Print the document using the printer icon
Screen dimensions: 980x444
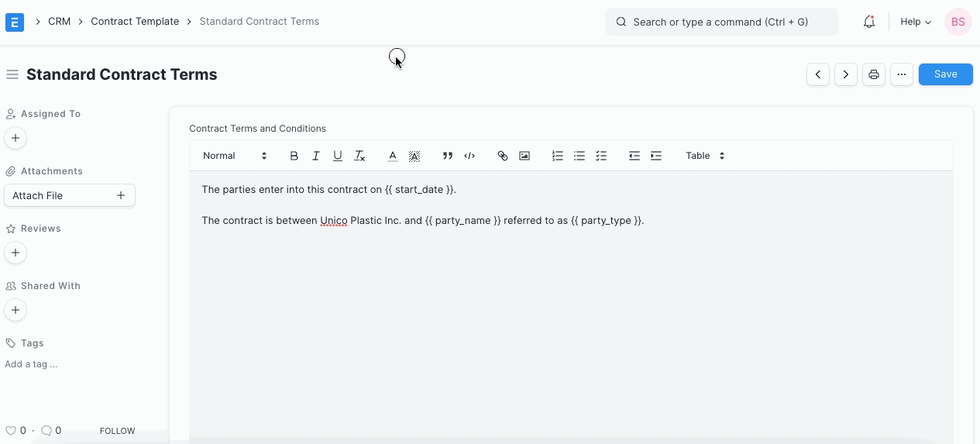click(874, 74)
